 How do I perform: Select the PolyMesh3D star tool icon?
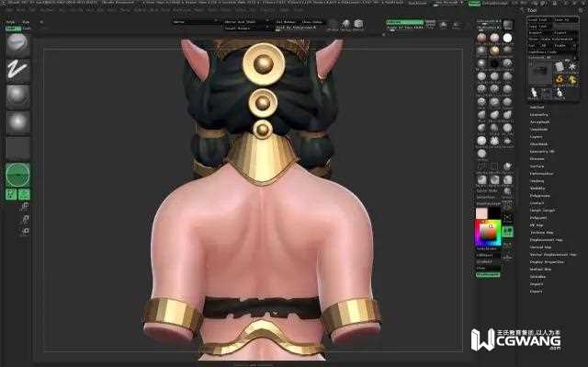[572, 67]
